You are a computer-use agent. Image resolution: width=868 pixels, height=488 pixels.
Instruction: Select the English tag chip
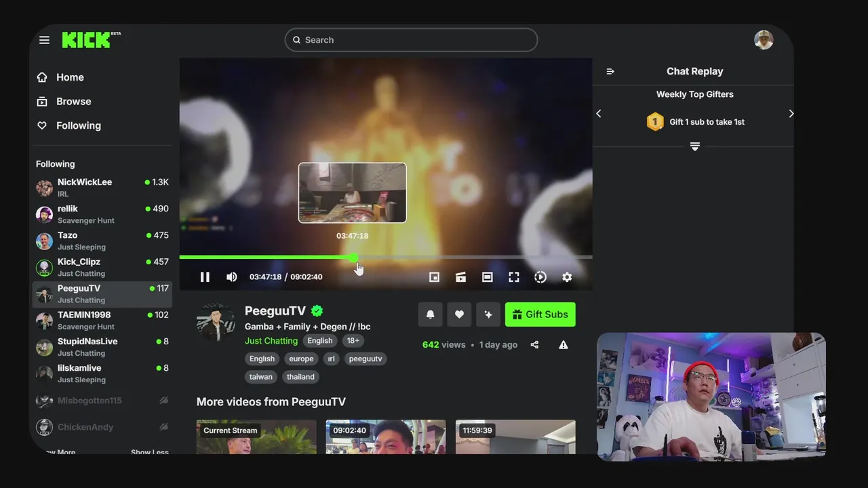262,359
